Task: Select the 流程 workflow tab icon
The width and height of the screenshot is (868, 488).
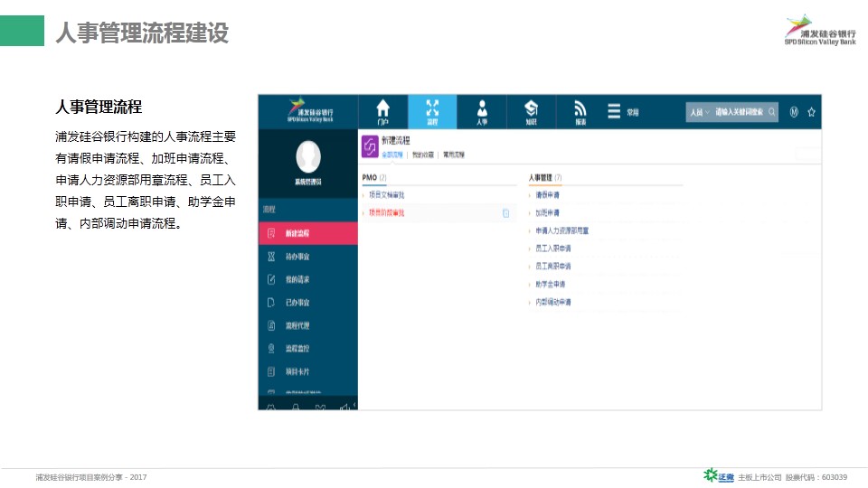Action: coord(432,112)
